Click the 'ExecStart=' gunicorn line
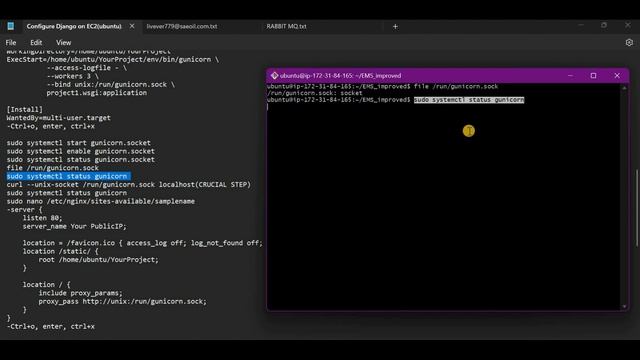Viewport: 640px width, 360px height. [113, 60]
